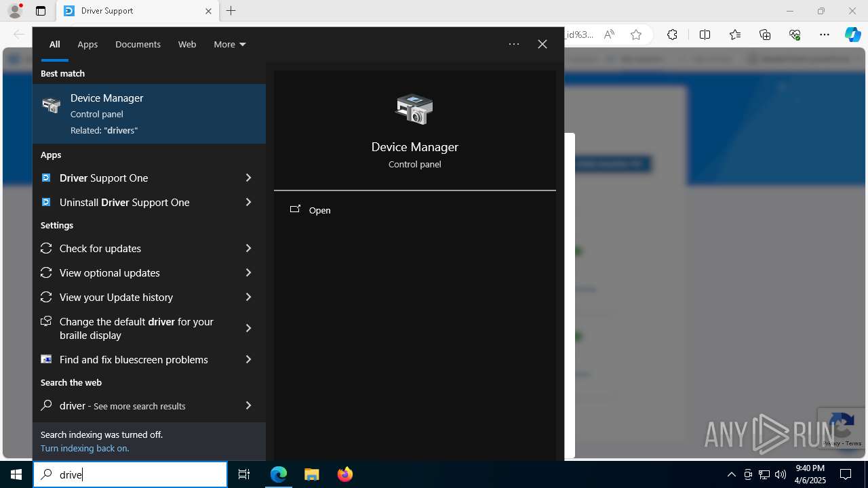
Task: Open Edge favorites list
Action: 735,35
